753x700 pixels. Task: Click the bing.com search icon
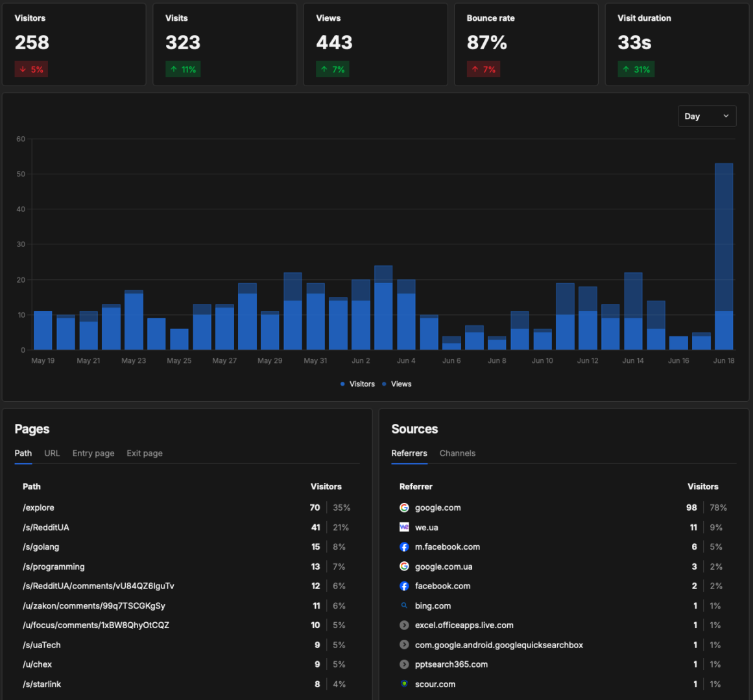(x=404, y=605)
